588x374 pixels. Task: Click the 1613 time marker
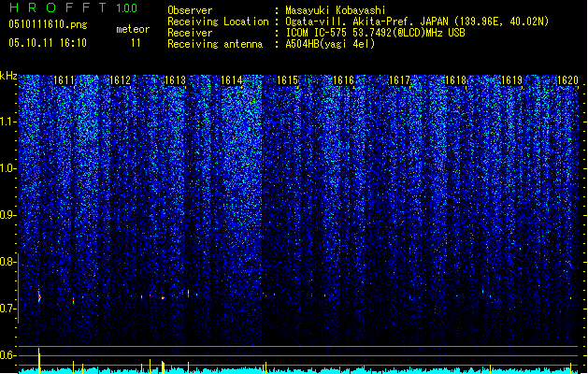pyautogui.click(x=176, y=80)
